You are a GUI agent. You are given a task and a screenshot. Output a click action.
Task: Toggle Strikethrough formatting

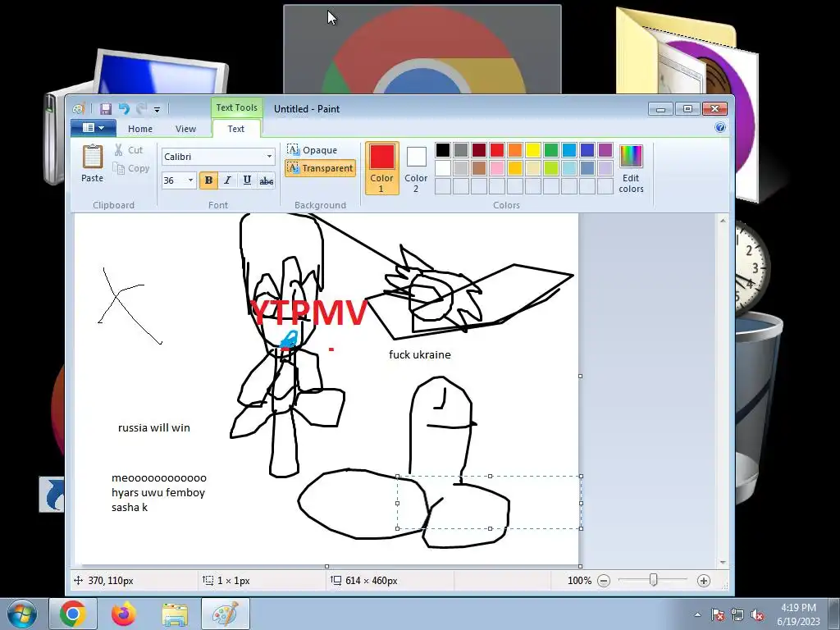[267, 180]
